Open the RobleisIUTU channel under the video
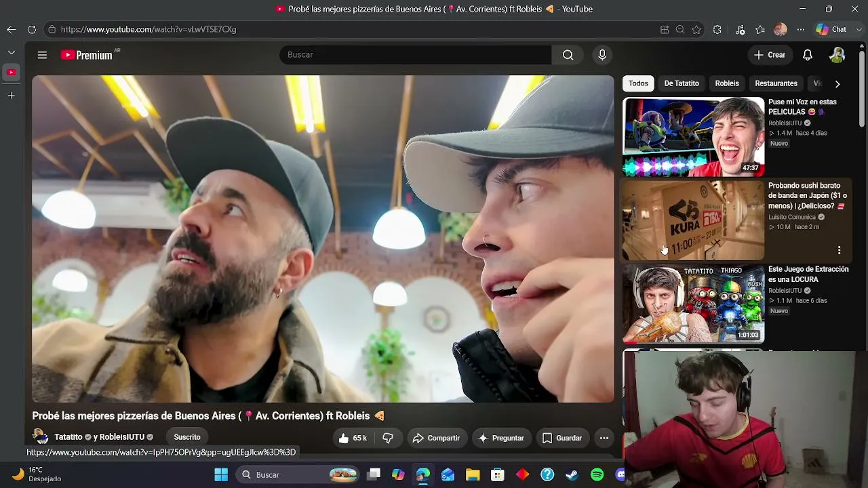Viewport: 868px width, 488px height. pyautogui.click(x=122, y=437)
